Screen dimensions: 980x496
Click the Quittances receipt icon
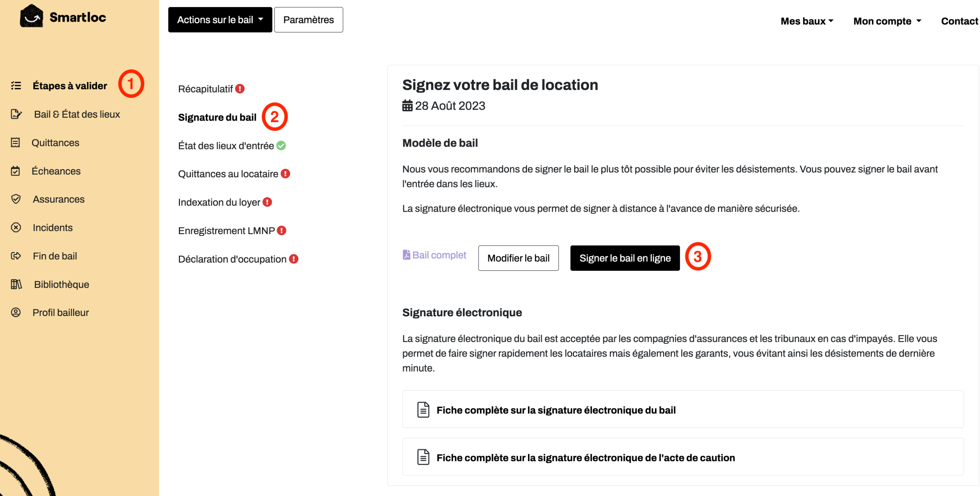point(15,143)
